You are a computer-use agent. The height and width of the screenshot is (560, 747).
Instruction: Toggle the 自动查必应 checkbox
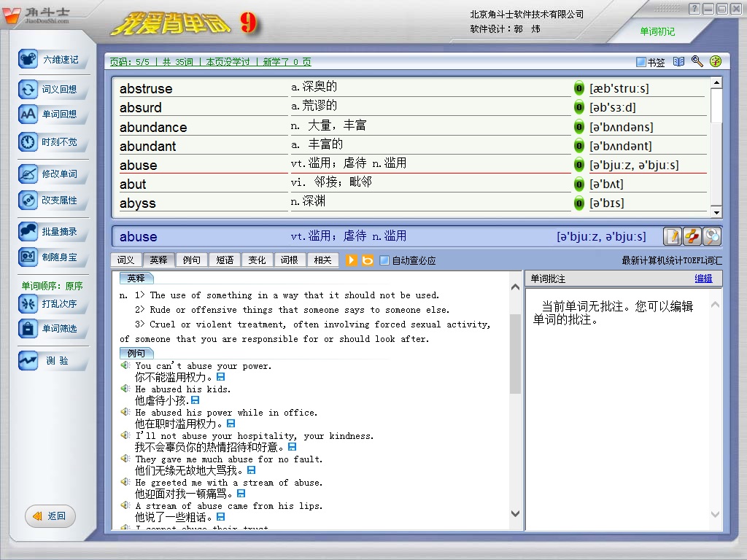pos(384,260)
